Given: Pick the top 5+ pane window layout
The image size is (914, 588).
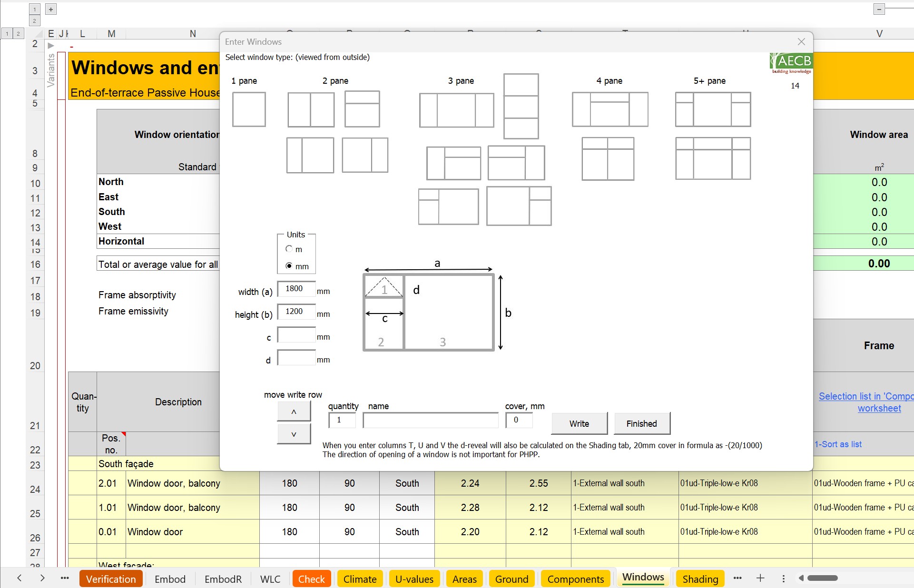Looking at the screenshot, I should pyautogui.click(x=713, y=109).
